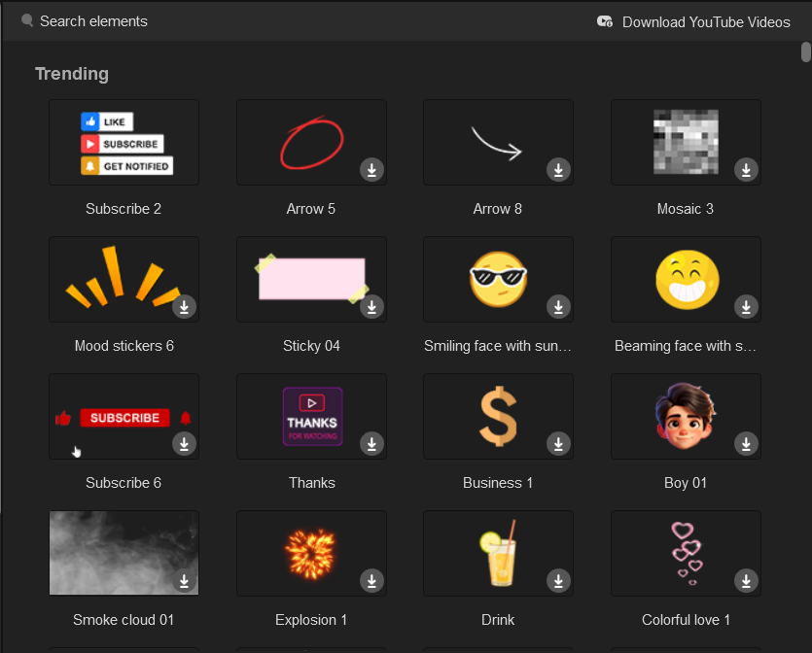This screenshot has width=812, height=653.
Task: Download the Colorful love 1 element
Action: point(746,581)
